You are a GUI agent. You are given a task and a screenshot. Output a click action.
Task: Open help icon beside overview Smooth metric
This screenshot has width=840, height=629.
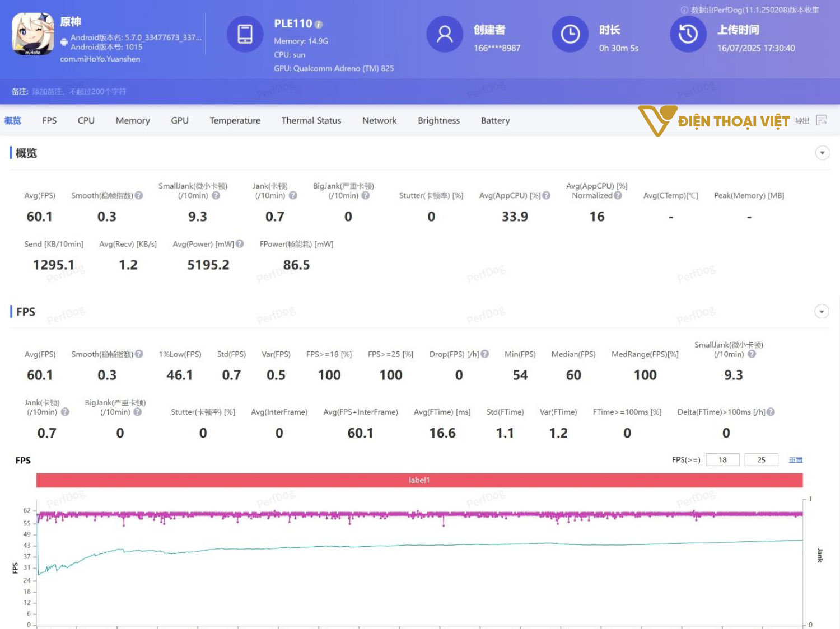(139, 195)
